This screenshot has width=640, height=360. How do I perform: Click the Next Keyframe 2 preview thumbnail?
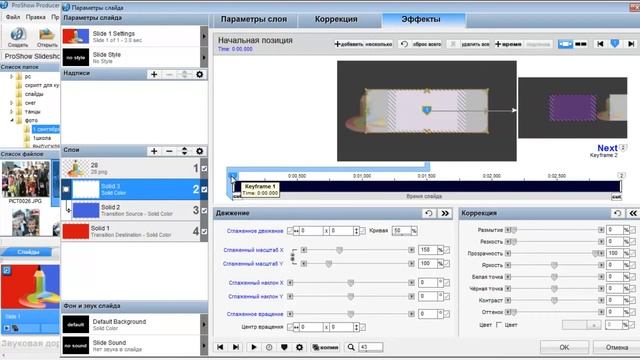pyautogui.click(x=573, y=108)
